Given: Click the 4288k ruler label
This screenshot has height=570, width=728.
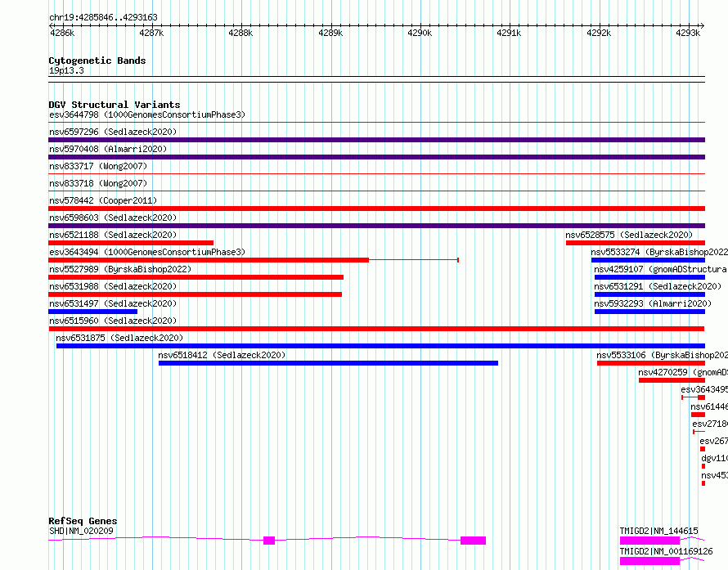Looking at the screenshot, I should click(x=240, y=33).
